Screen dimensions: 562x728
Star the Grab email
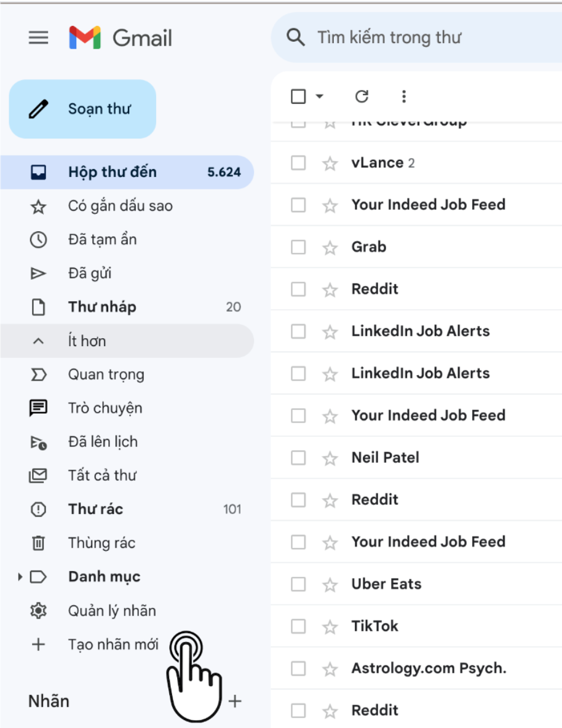coord(330,247)
